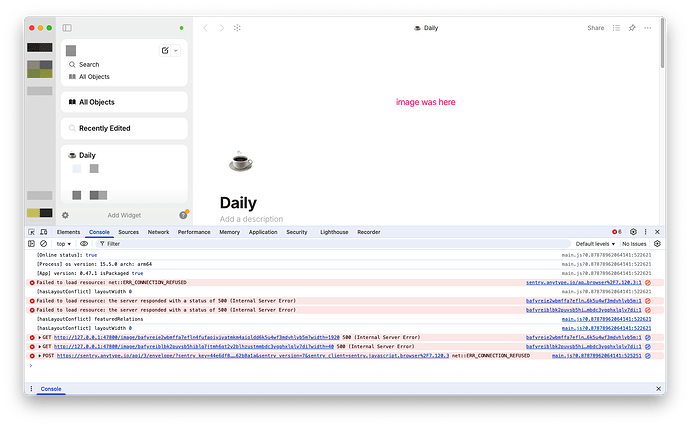Click the Share button

click(x=595, y=28)
